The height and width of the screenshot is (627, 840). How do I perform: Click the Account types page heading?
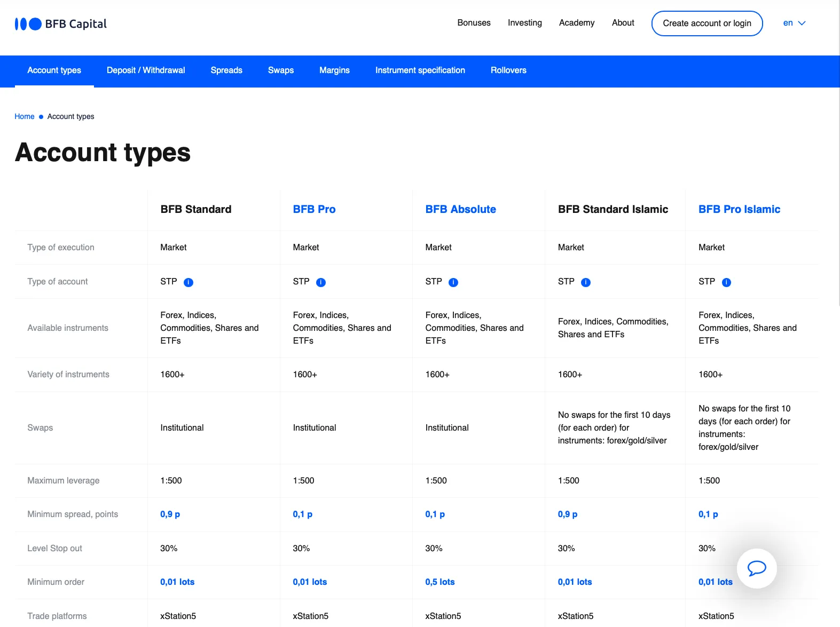click(x=103, y=153)
